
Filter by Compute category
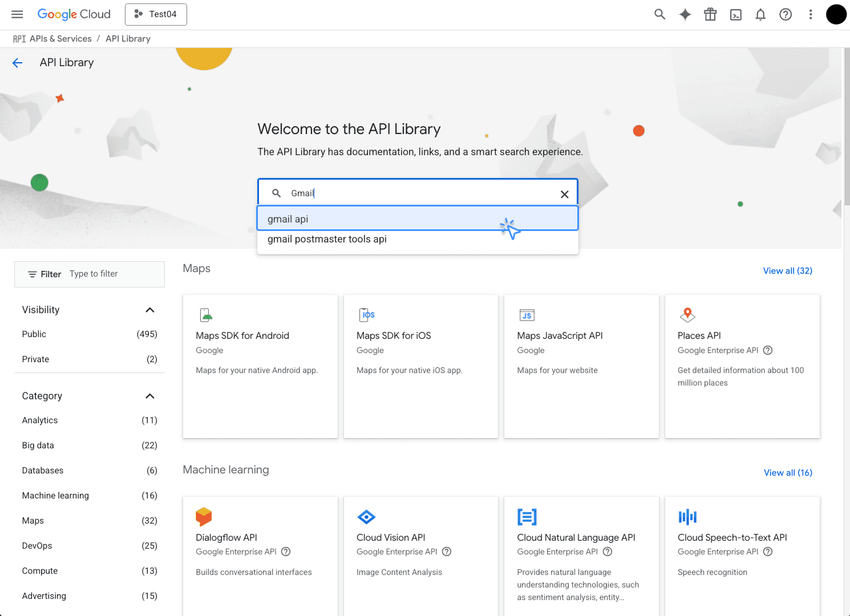coord(90,571)
